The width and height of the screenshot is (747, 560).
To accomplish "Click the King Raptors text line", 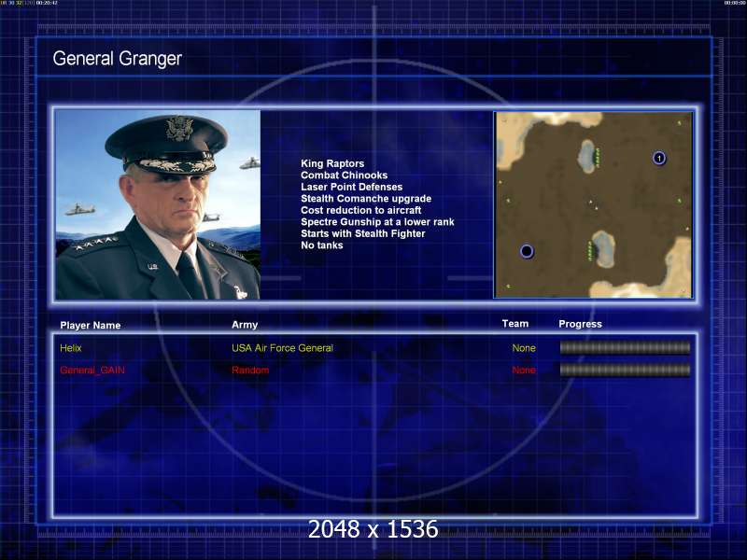I will (332, 164).
